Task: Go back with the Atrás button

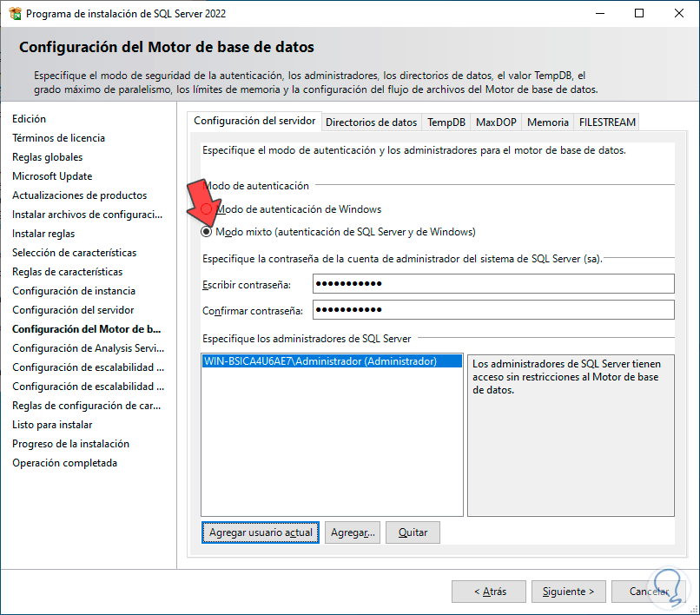Action: pos(489,592)
